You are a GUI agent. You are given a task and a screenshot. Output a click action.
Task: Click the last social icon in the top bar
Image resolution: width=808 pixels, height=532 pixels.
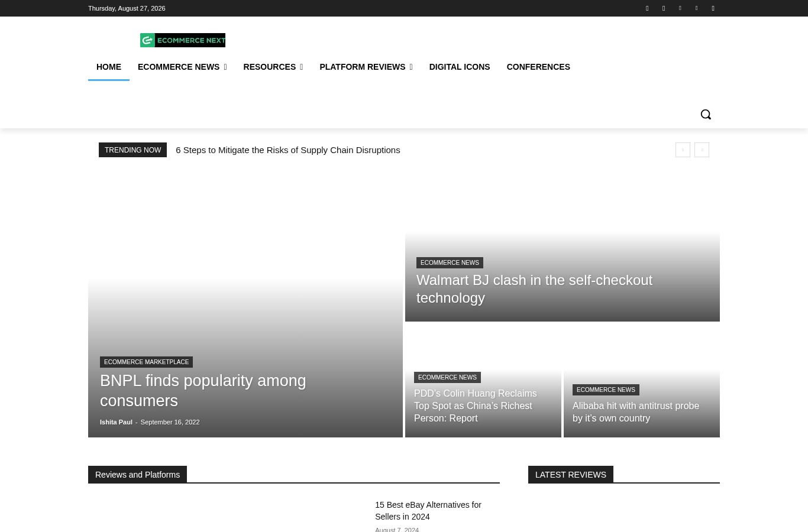coord(713,8)
